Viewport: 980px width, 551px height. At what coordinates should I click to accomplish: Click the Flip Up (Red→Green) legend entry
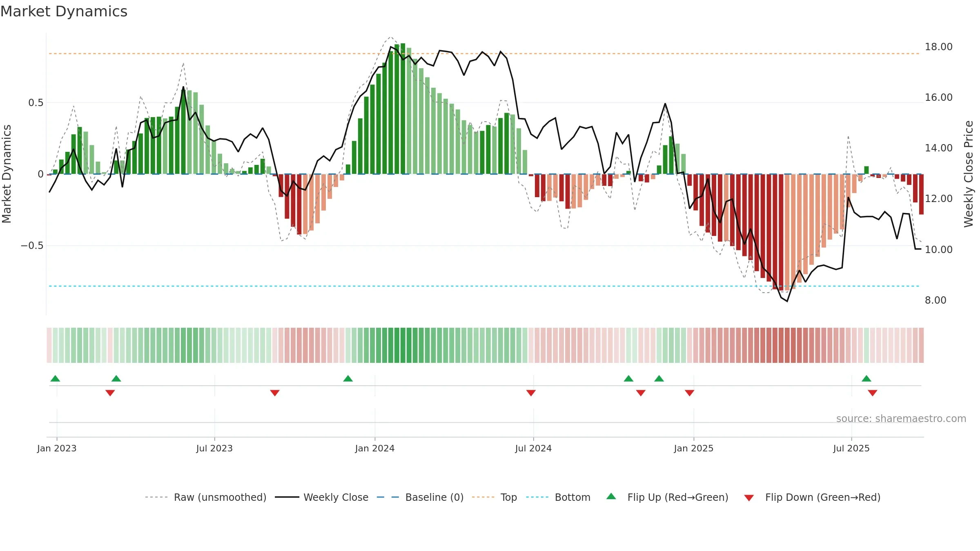(668, 497)
